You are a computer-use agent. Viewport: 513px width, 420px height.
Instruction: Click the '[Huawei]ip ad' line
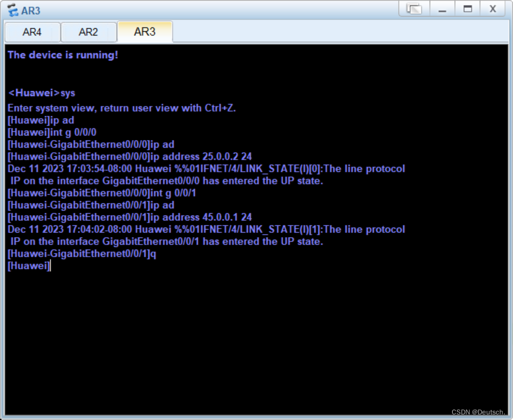(x=41, y=120)
